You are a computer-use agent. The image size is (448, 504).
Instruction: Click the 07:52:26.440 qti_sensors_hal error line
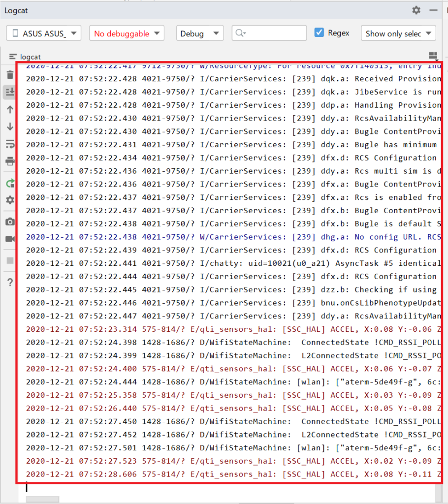233,408
